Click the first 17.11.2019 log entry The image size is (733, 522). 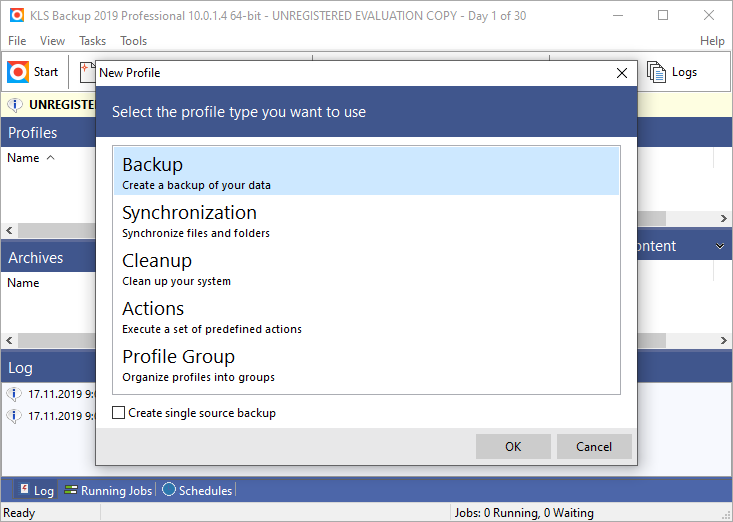(62, 394)
